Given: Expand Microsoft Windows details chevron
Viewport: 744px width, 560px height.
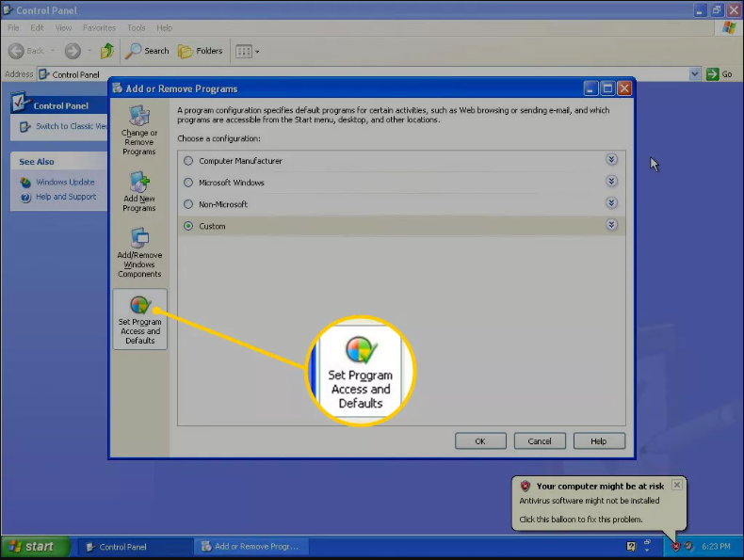Looking at the screenshot, I should tap(611, 181).
